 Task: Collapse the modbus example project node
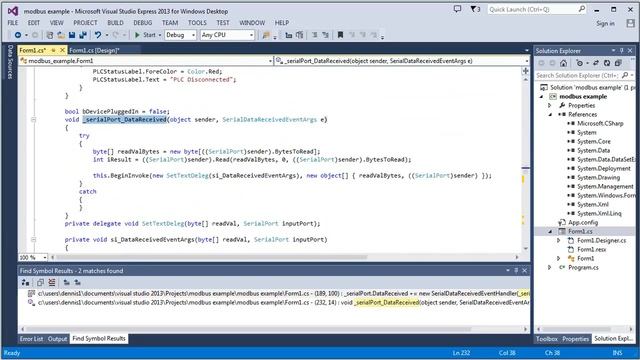tap(542, 97)
